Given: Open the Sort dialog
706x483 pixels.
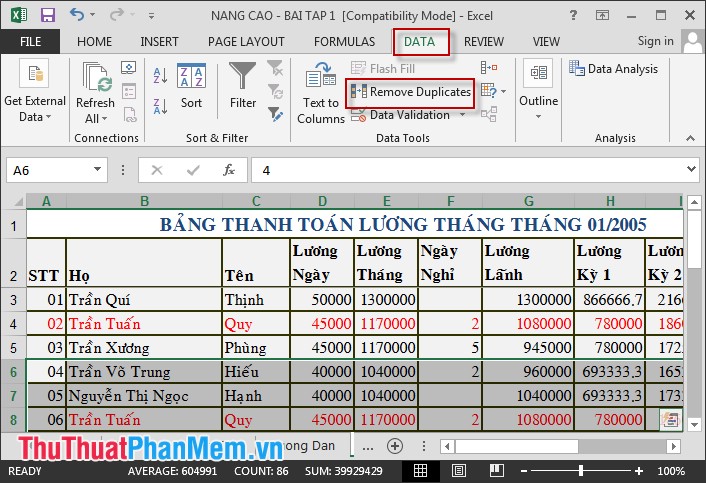Looking at the screenshot, I should click(x=191, y=86).
